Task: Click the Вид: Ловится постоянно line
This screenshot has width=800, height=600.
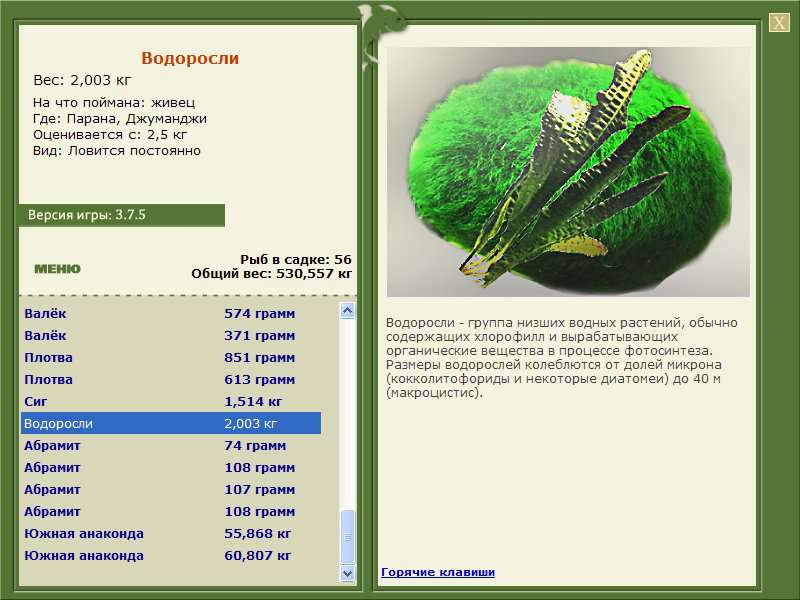Action: click(x=117, y=151)
